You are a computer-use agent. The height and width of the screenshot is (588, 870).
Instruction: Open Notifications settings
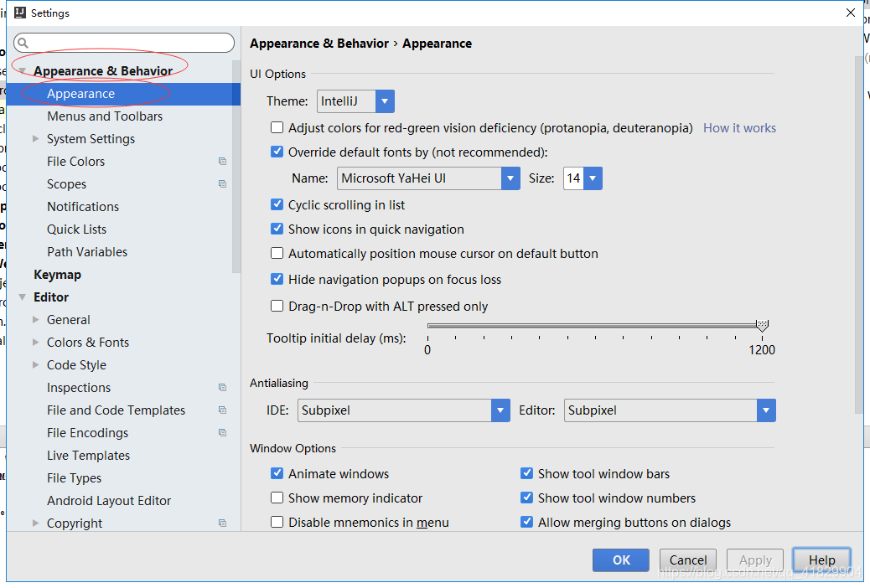tap(83, 207)
